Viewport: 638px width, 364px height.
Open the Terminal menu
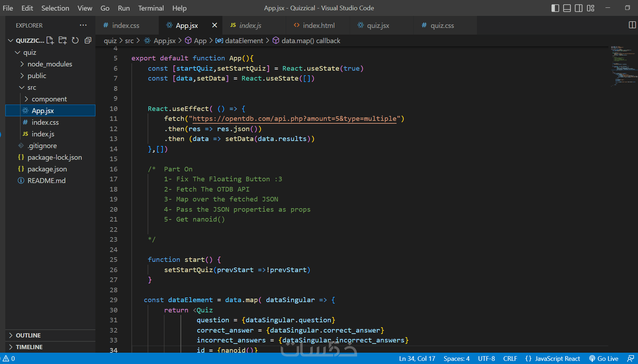click(151, 8)
